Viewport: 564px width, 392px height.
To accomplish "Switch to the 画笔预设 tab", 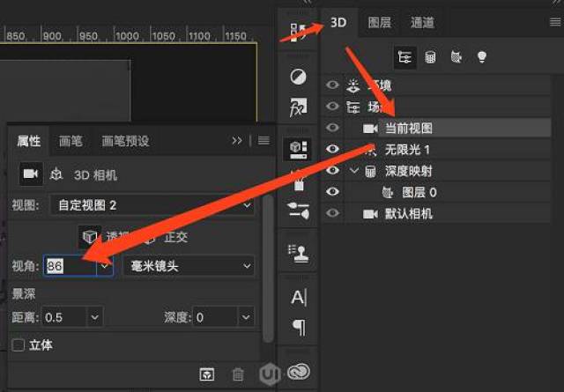I will (125, 141).
